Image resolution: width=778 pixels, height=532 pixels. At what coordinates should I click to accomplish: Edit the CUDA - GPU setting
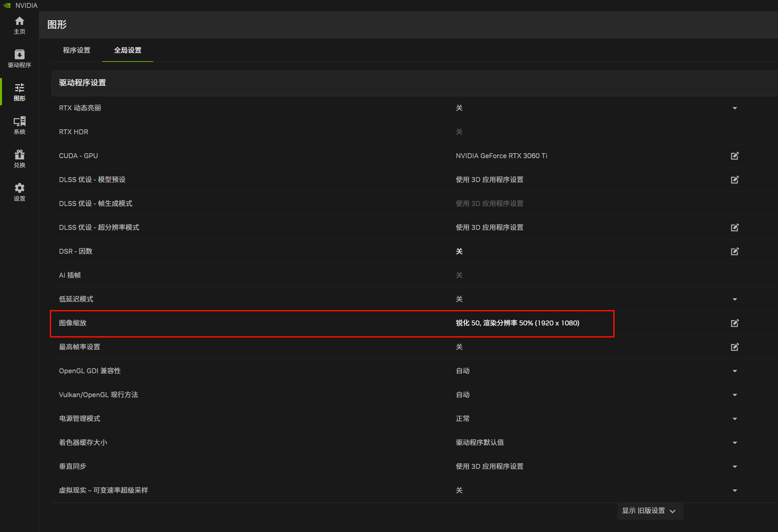(734, 156)
